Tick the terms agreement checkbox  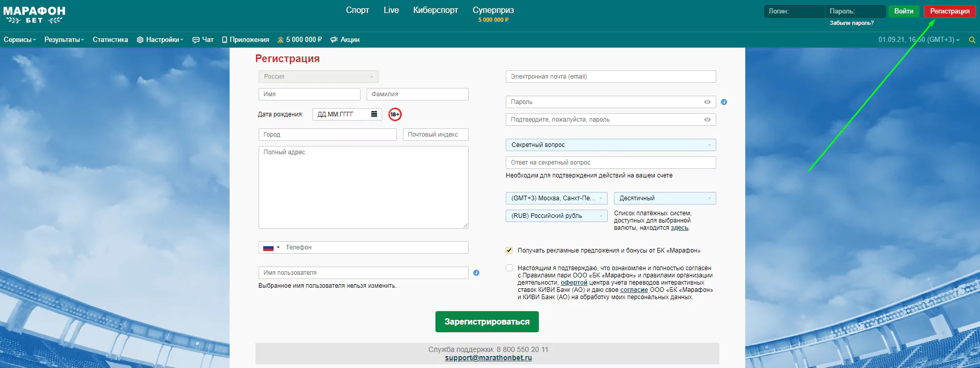[509, 268]
